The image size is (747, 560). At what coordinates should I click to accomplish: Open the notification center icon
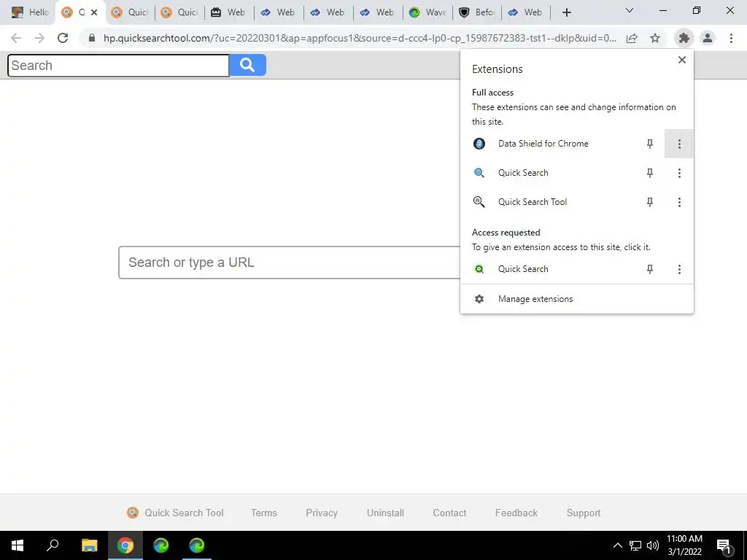pos(724,545)
